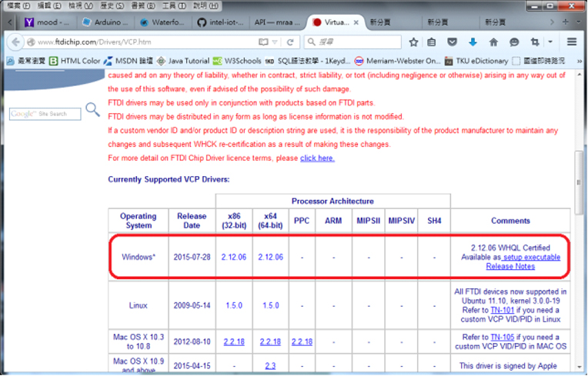Download Mac OS X 10.9 driver 2.3
588x376 pixels.
coord(270,366)
